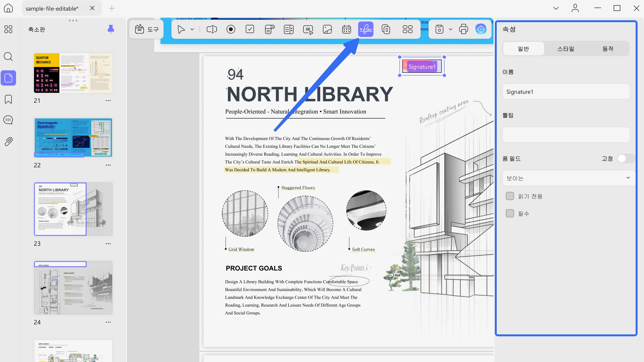Expand the pointer tool dropdown arrow
Image resolution: width=644 pixels, height=362 pixels.
tap(192, 29)
